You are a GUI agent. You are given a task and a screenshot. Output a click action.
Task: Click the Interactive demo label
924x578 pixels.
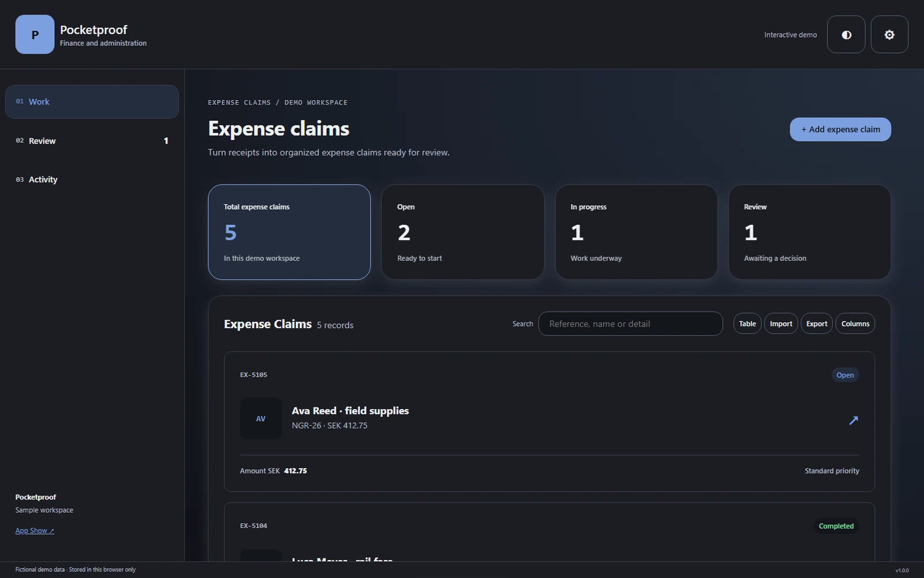click(791, 35)
